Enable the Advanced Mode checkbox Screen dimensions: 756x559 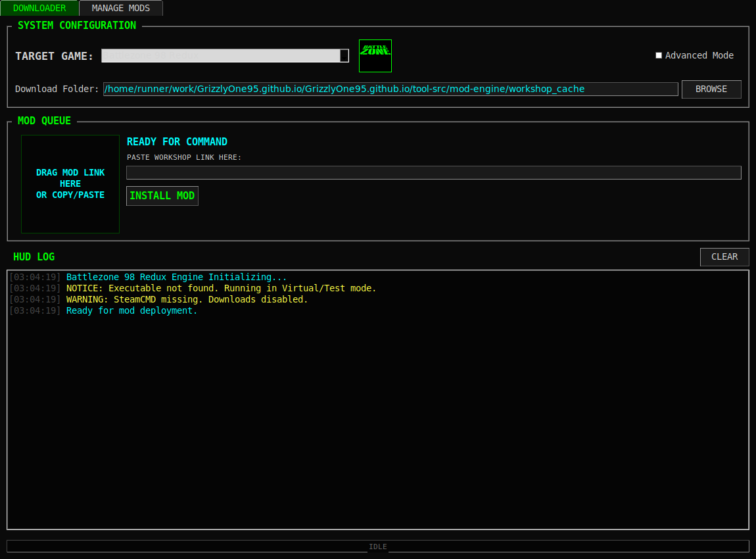point(659,55)
